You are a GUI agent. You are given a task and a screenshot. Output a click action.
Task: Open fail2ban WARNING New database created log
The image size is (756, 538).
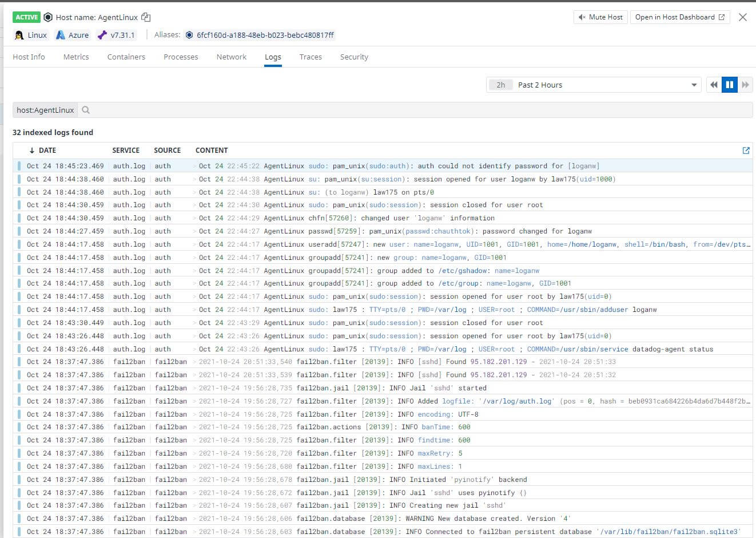383,519
